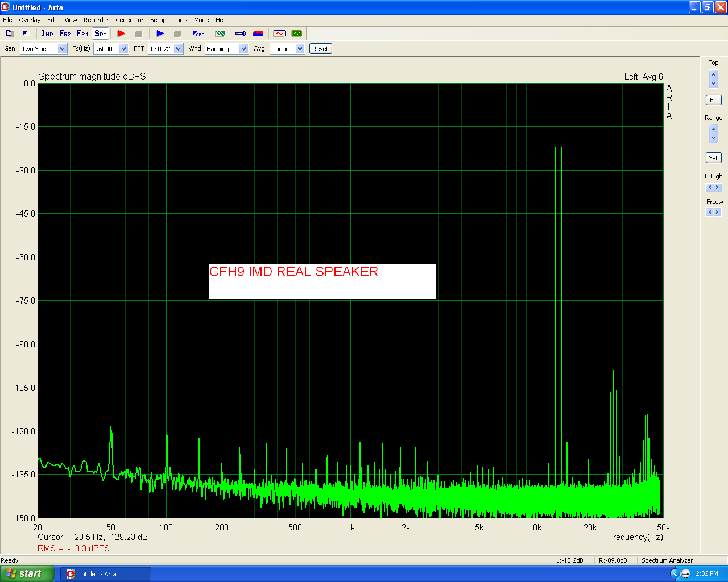Open the Tools menu
Image resolution: width=728 pixels, height=582 pixels.
click(x=180, y=20)
